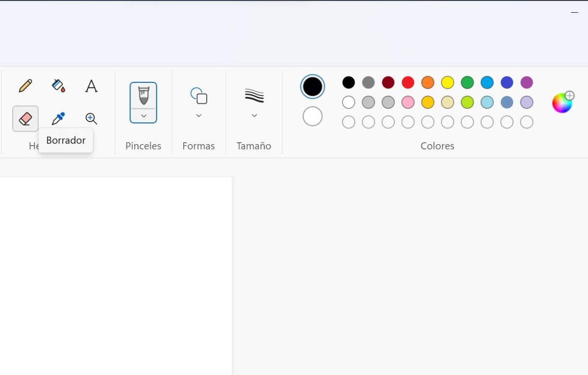Image resolution: width=588 pixels, height=375 pixels.
Task: Select the purple swatch in top row
Action: click(527, 82)
